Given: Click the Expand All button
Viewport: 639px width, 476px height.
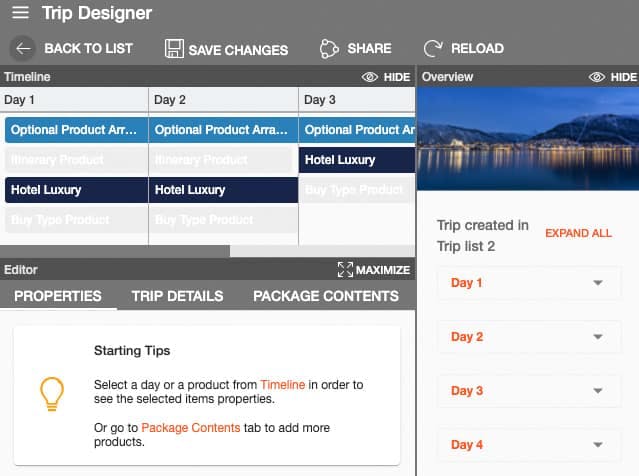Looking at the screenshot, I should point(578,233).
